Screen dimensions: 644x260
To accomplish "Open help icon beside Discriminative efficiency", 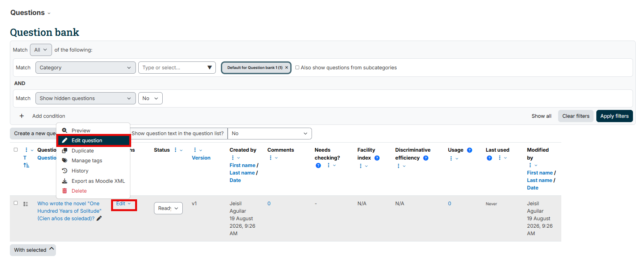I will click(426, 158).
